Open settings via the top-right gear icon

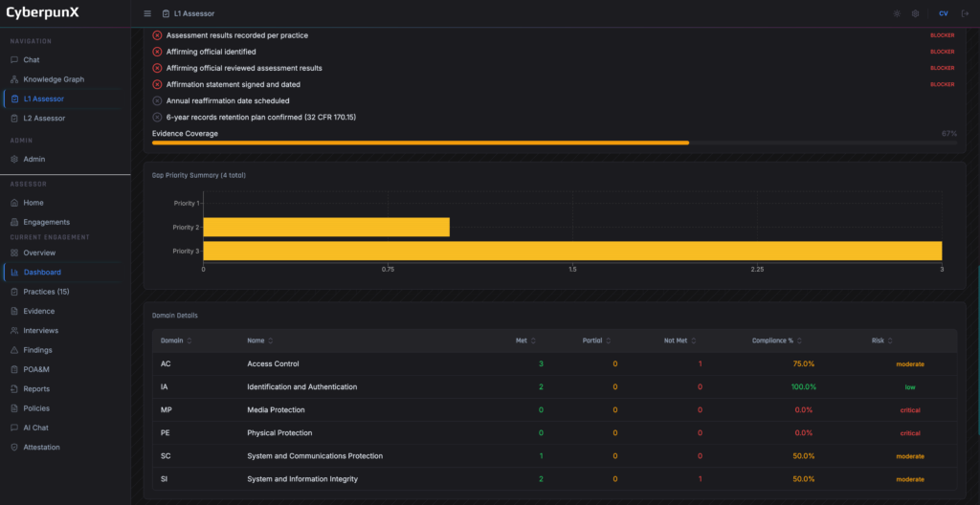(x=916, y=13)
